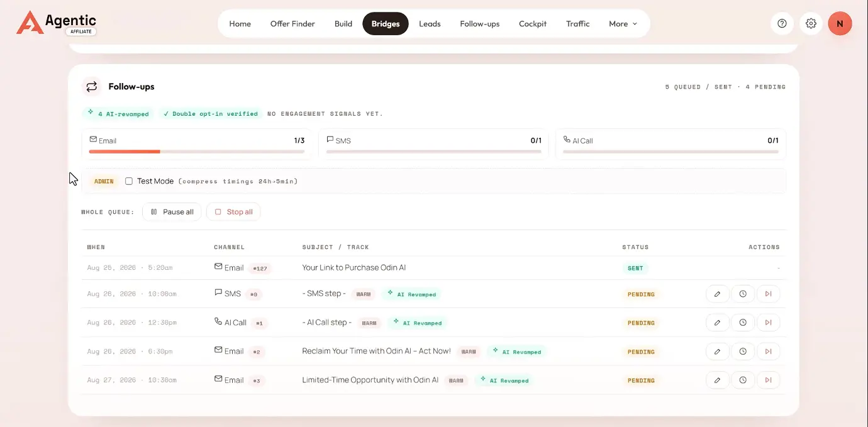The width and height of the screenshot is (868, 427).
Task: Click the phone icon in the AI Call #1 row
Action: (218, 322)
